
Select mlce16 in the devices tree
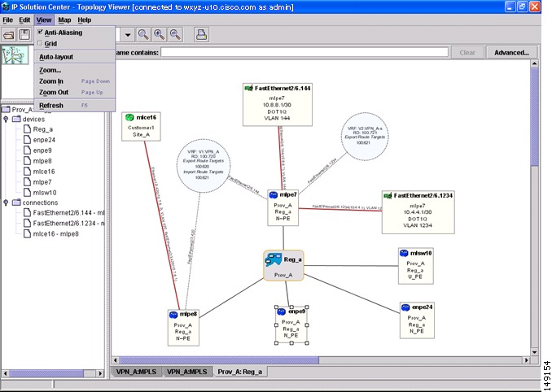click(44, 172)
